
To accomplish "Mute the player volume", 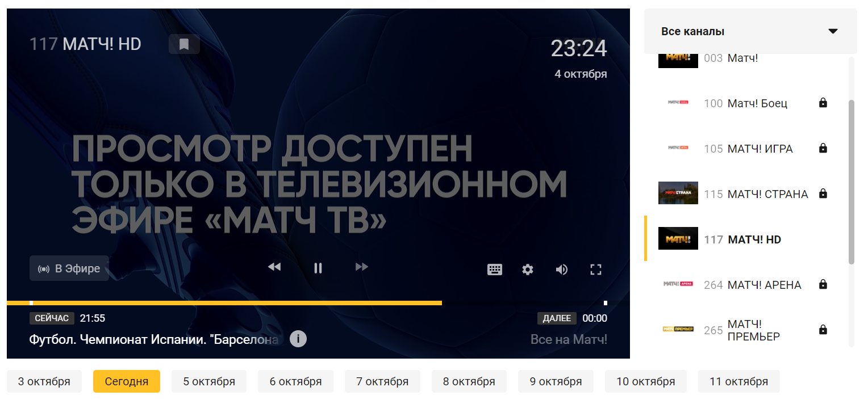I will point(562,270).
